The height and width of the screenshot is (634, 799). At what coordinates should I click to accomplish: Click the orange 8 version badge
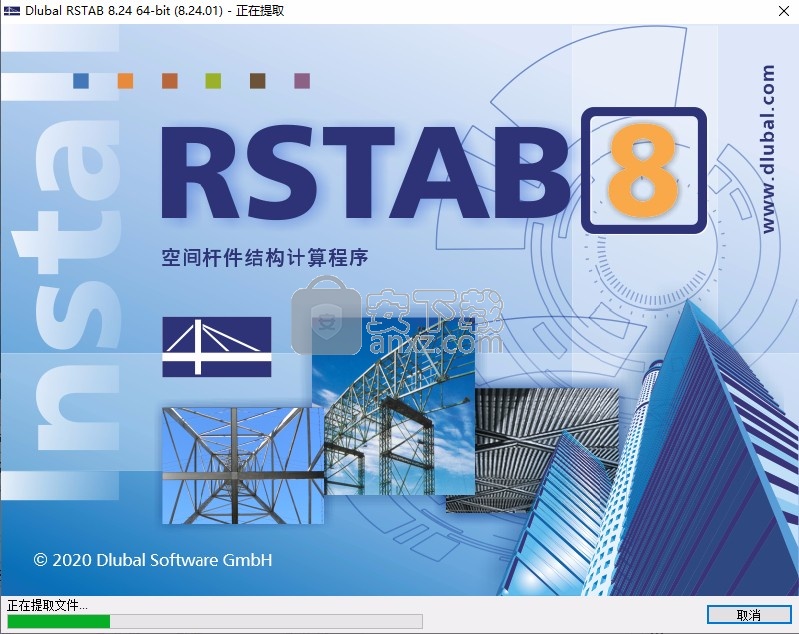pyautogui.click(x=644, y=170)
